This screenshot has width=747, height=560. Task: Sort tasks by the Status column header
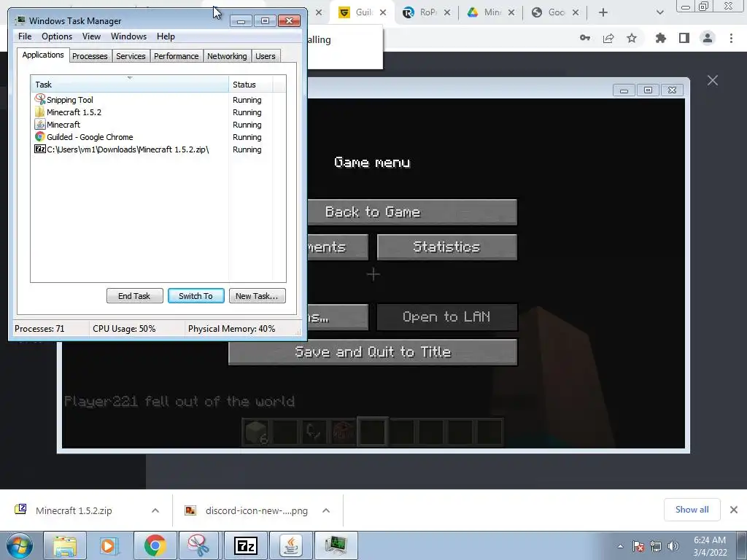(251, 85)
